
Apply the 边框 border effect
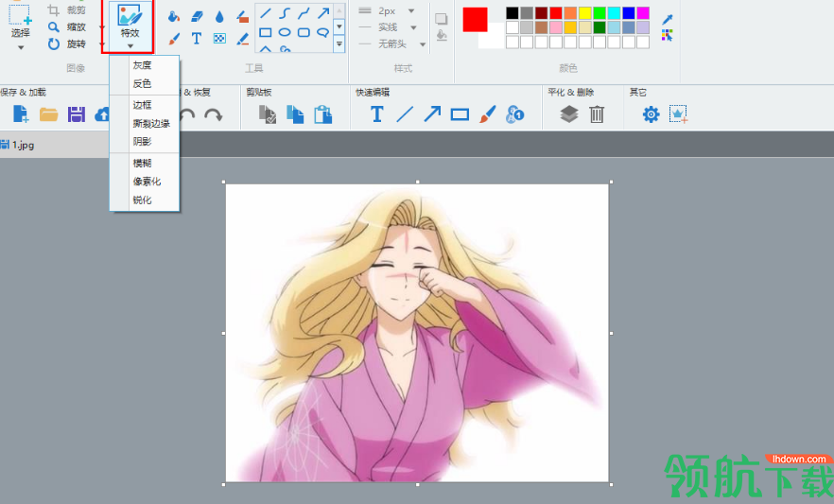(145, 105)
